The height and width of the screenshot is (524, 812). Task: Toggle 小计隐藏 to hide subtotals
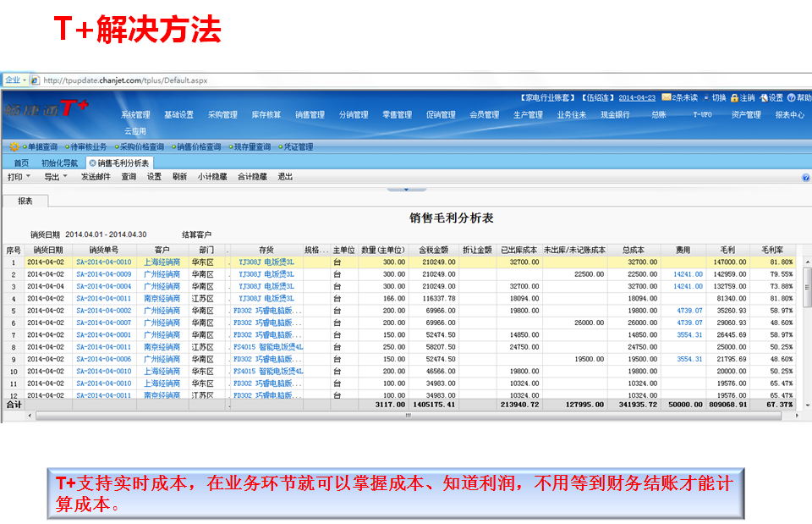pos(212,177)
